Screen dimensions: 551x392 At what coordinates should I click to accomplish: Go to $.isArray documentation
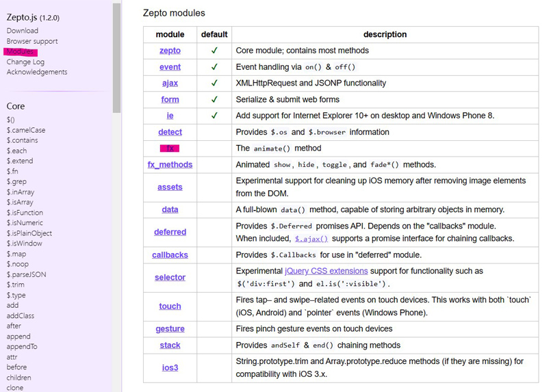[x=20, y=202]
